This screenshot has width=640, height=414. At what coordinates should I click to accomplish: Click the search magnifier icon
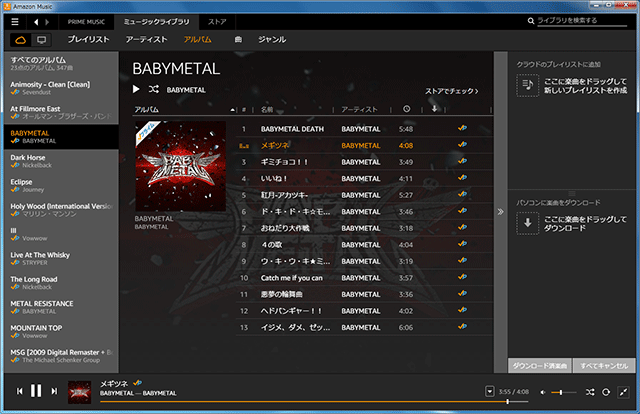pyautogui.click(x=531, y=21)
